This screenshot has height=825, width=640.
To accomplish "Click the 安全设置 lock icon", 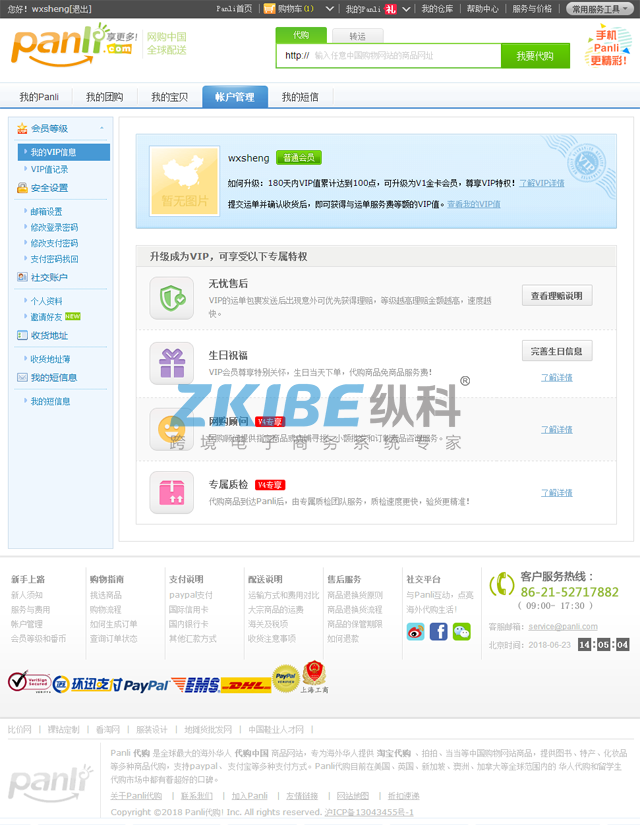I will tap(22, 188).
